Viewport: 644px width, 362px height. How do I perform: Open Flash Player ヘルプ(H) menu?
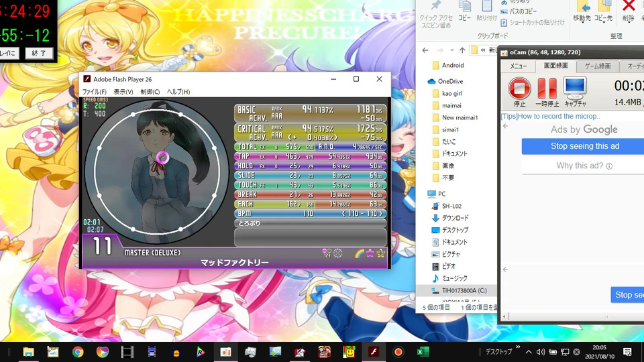(x=178, y=92)
